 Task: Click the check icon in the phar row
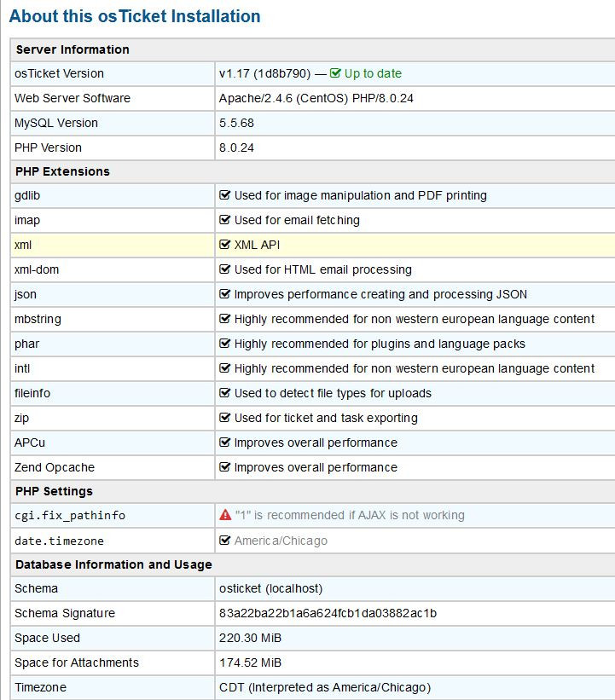tap(225, 344)
